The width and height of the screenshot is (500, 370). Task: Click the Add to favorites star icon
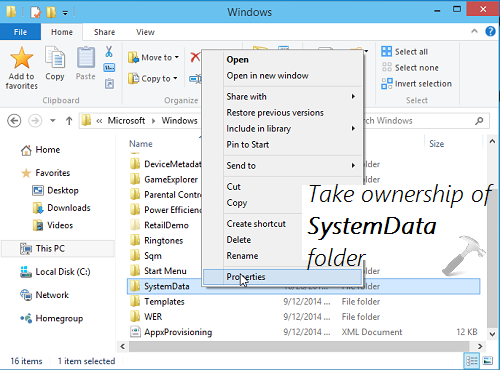point(22,58)
